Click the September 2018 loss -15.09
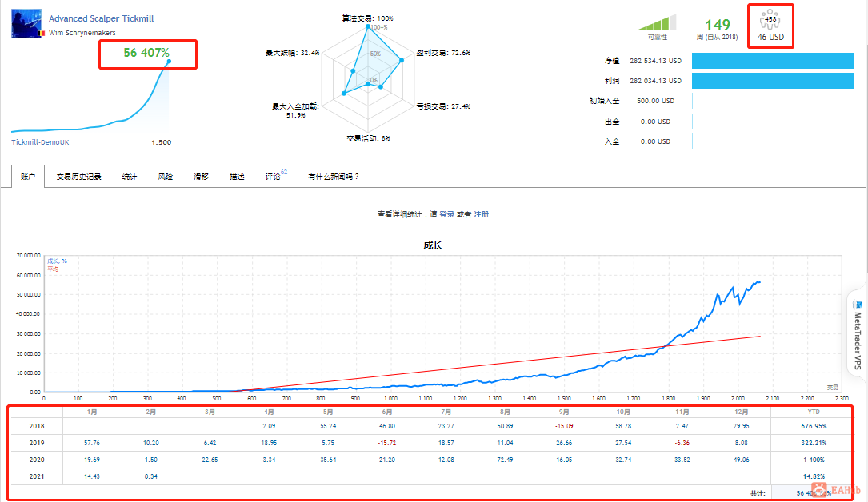 click(564, 426)
